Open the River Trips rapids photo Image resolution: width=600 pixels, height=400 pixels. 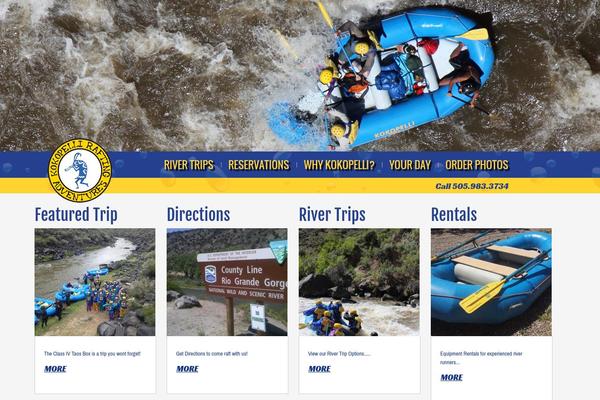(x=359, y=282)
